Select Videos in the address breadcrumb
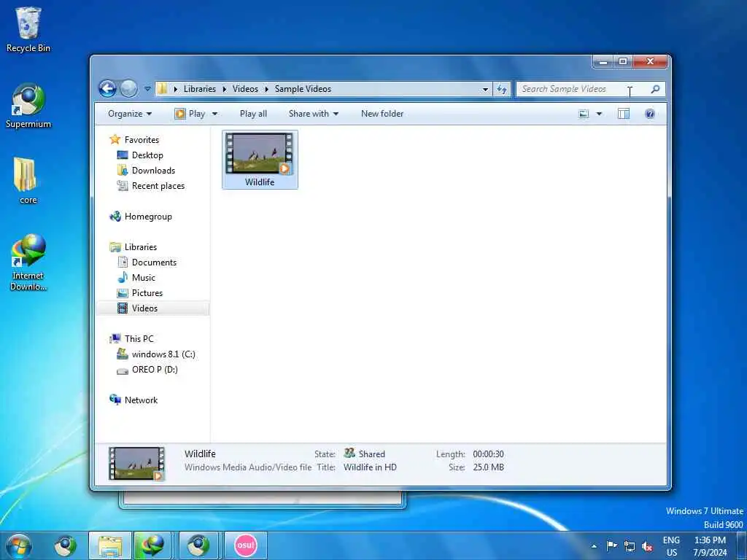 tap(245, 88)
